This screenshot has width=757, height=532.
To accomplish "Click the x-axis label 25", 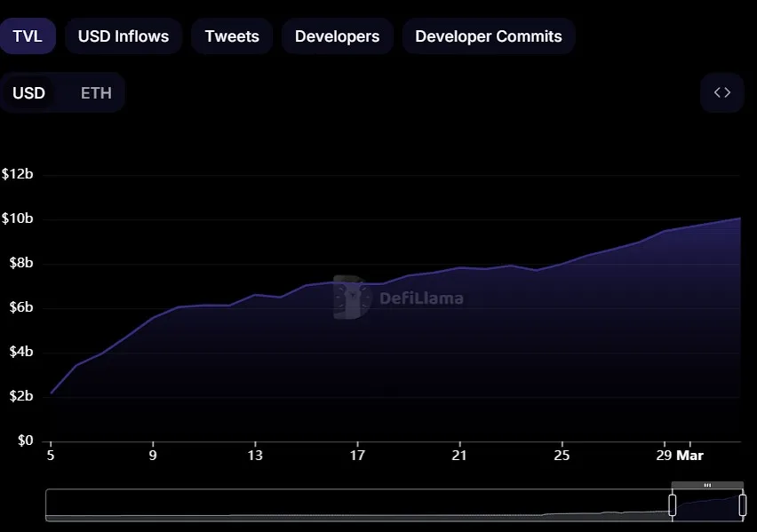I will coord(562,456).
